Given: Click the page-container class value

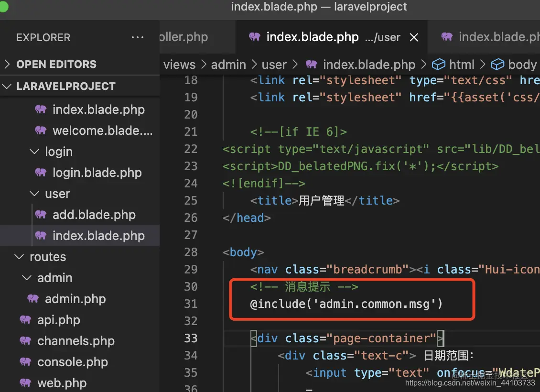Looking at the screenshot, I should [x=381, y=338].
